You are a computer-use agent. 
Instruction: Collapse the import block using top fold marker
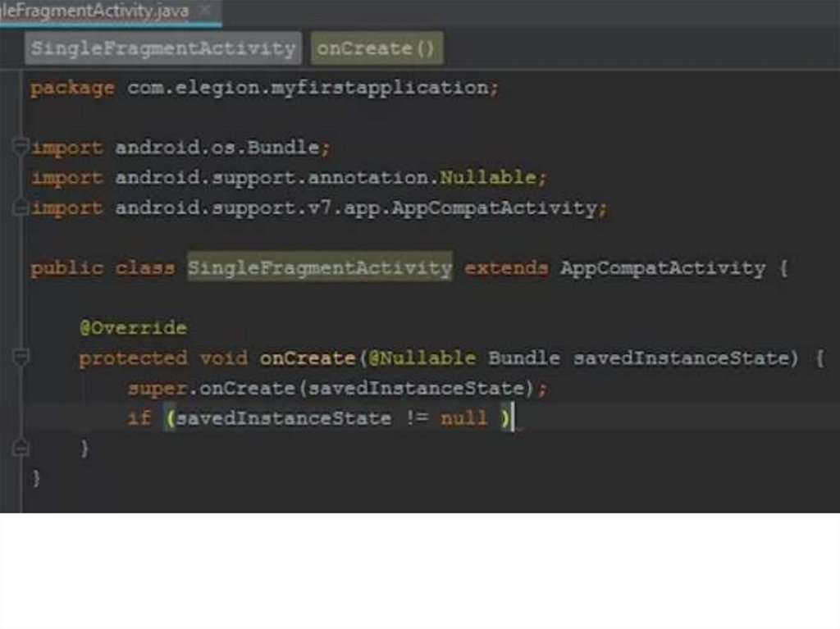click(21, 148)
